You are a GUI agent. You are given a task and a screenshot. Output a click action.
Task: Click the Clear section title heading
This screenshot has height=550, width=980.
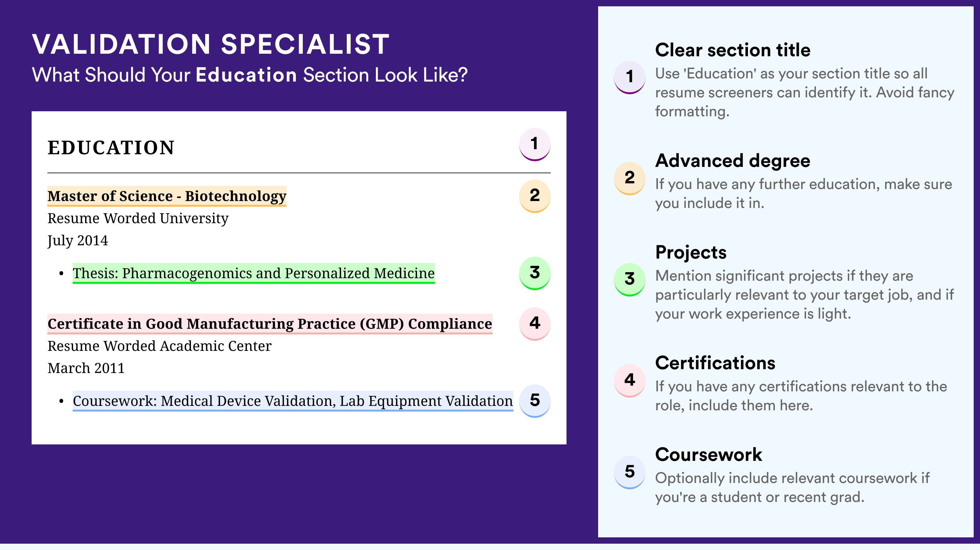click(733, 50)
